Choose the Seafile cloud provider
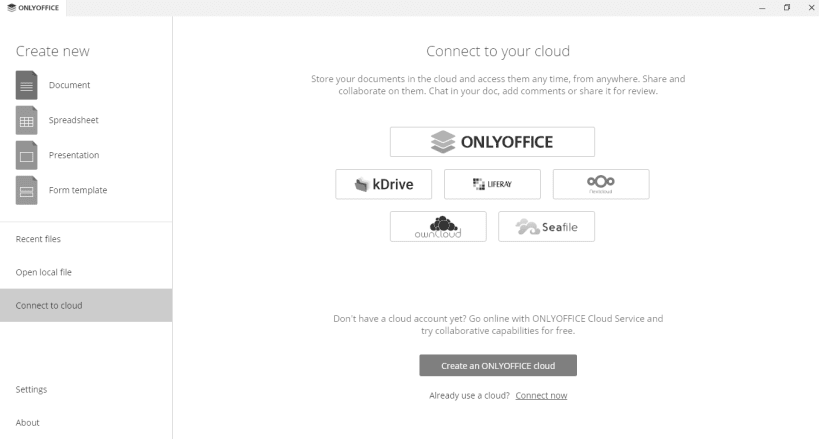819x439 pixels. 546,226
